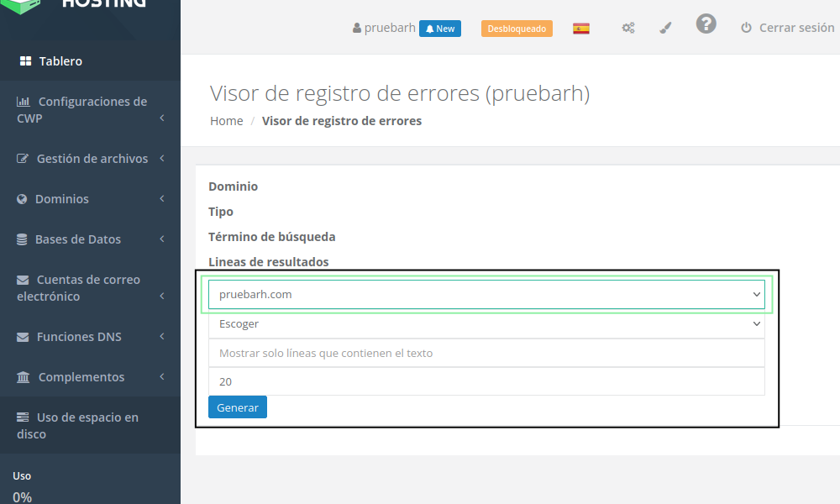Click the Home breadcrumb link

point(226,121)
